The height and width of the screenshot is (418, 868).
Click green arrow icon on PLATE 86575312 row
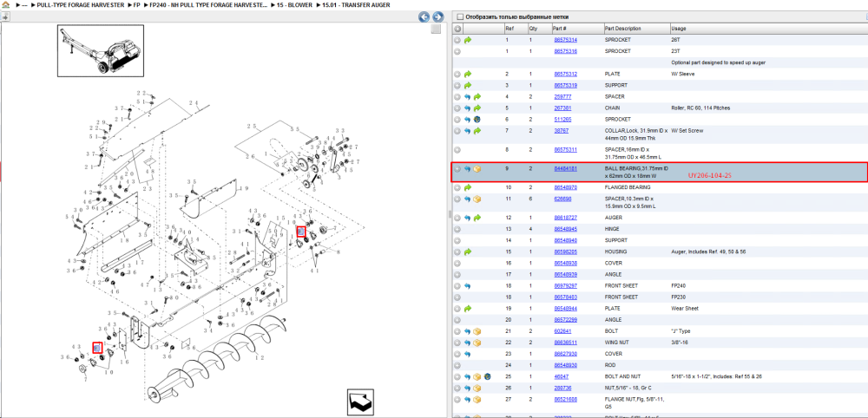pos(468,74)
